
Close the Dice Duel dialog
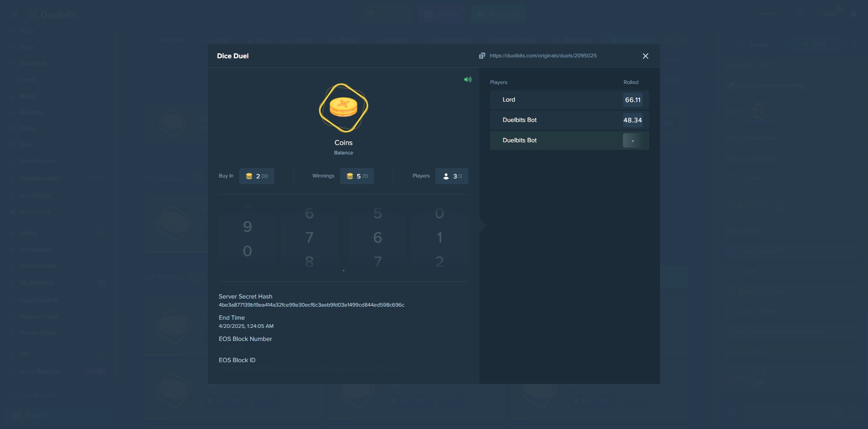coord(646,56)
